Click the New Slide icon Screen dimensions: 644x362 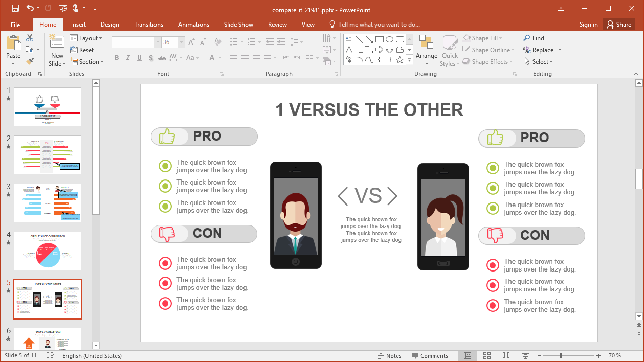pyautogui.click(x=57, y=42)
